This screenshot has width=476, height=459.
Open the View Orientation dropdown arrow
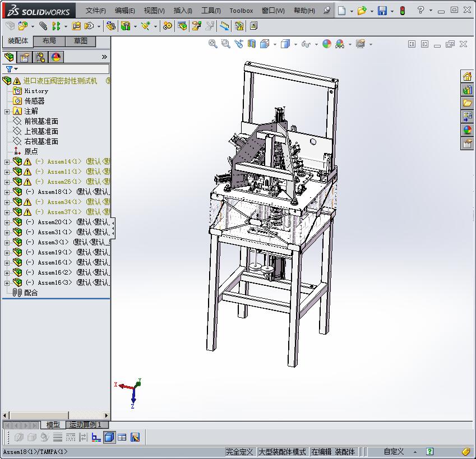pyautogui.click(x=275, y=45)
